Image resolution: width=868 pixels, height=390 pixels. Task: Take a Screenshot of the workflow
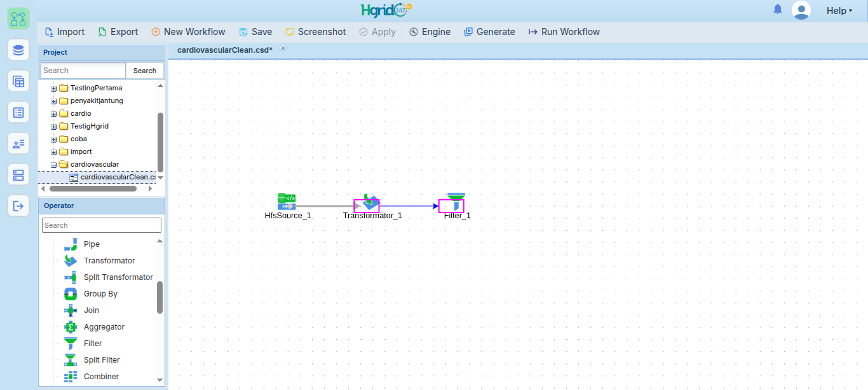316,32
